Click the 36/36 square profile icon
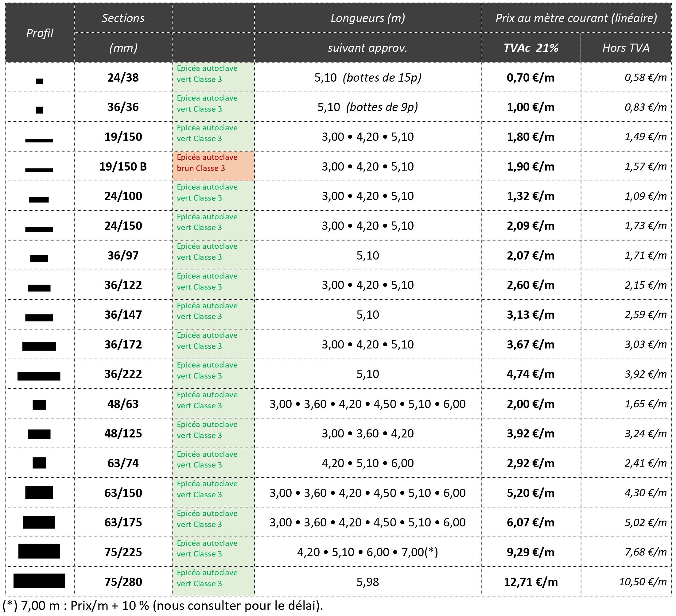 coord(39,110)
